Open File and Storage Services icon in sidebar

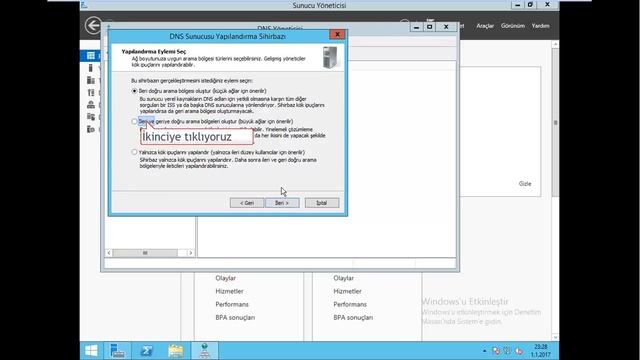coord(91,117)
